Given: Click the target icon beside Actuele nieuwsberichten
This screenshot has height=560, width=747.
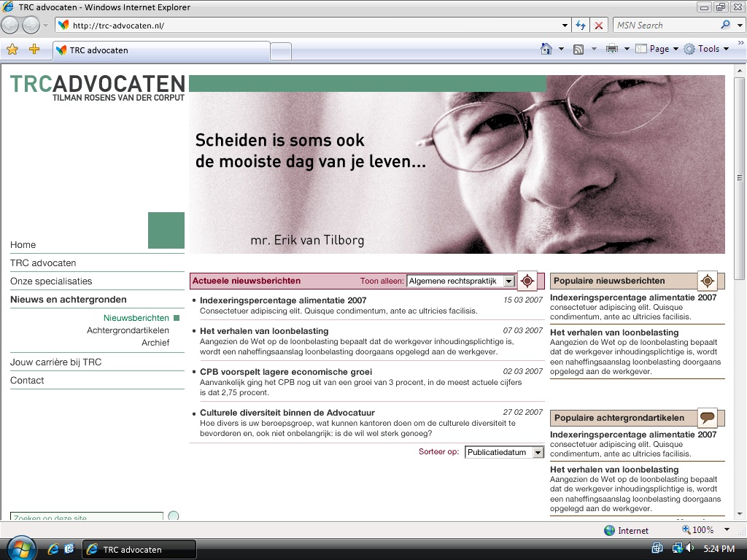Looking at the screenshot, I should pos(527,281).
